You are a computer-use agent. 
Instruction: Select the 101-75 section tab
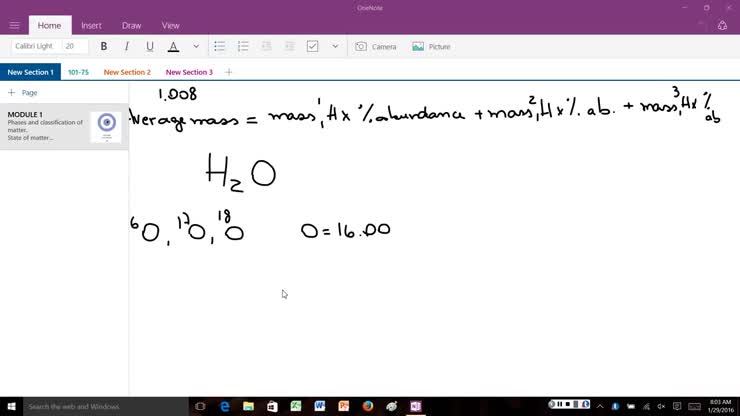(x=78, y=72)
